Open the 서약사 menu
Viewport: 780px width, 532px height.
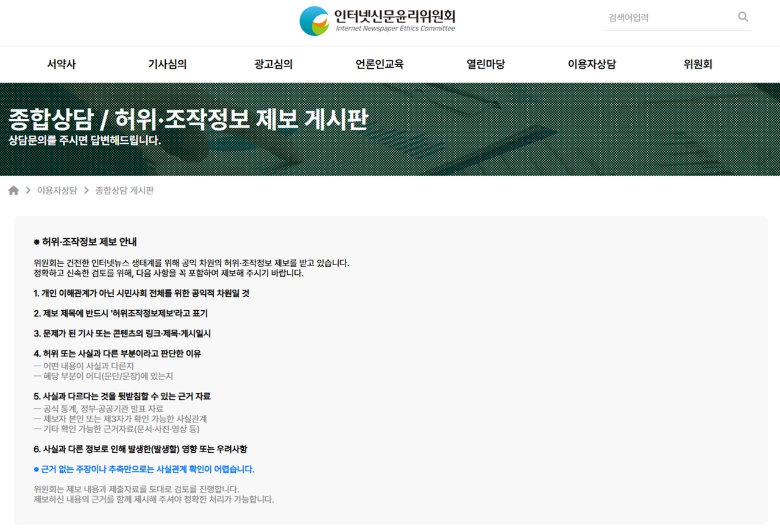point(62,64)
